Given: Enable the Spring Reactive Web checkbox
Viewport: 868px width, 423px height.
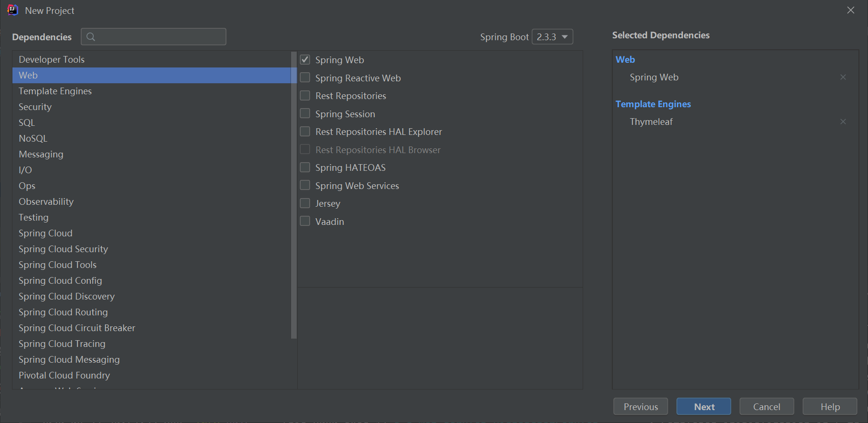Looking at the screenshot, I should tap(305, 78).
